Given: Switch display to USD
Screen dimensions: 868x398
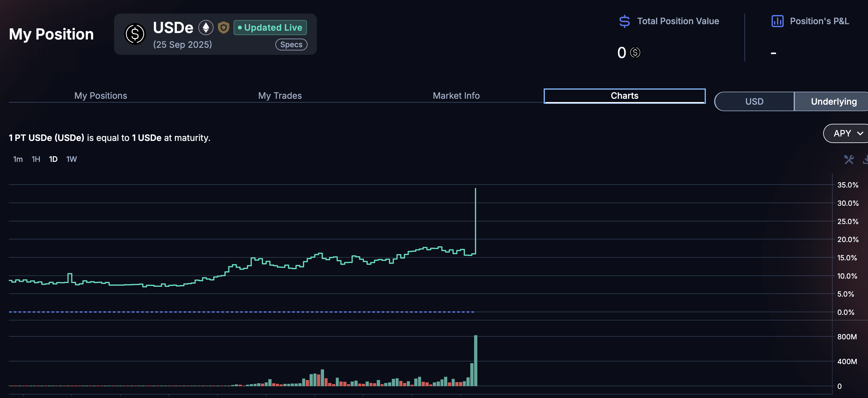Looking at the screenshot, I should pyautogui.click(x=754, y=101).
